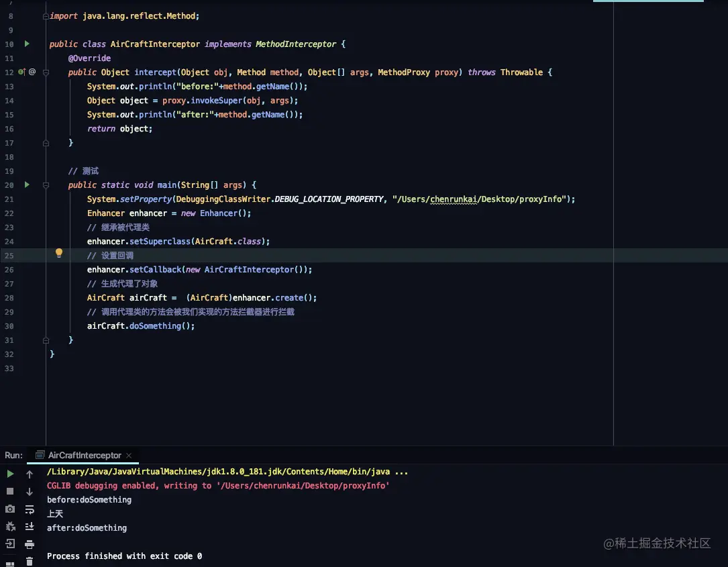Rerun AirCraftInterceptor with the green play icon
This screenshot has width=728, height=567.
click(10, 474)
